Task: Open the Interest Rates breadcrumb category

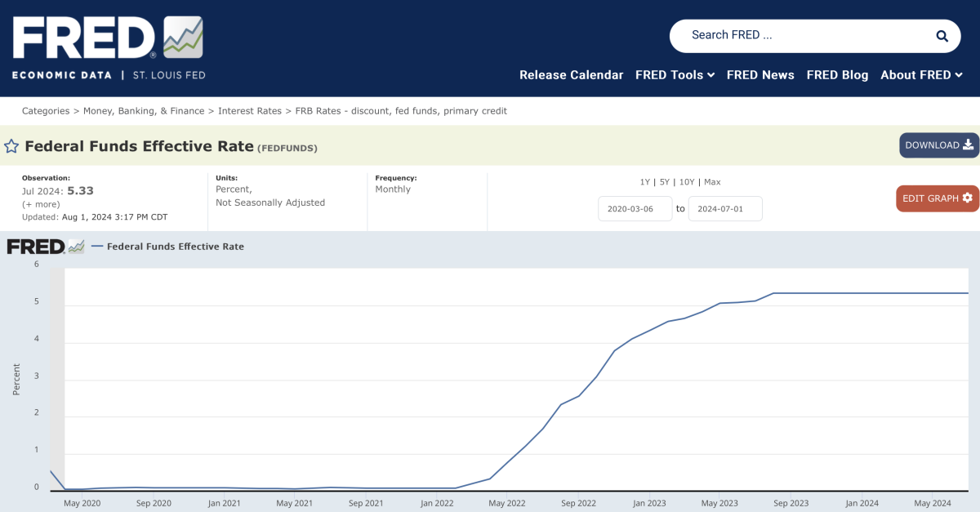Action: point(249,111)
